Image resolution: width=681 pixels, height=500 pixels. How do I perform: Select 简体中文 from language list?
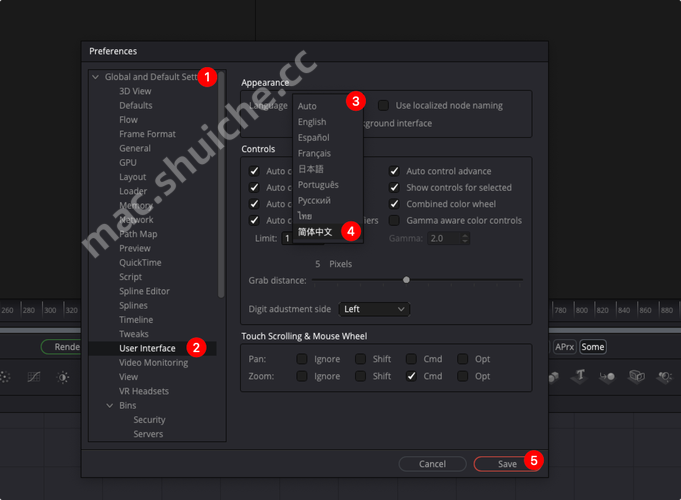(x=315, y=231)
